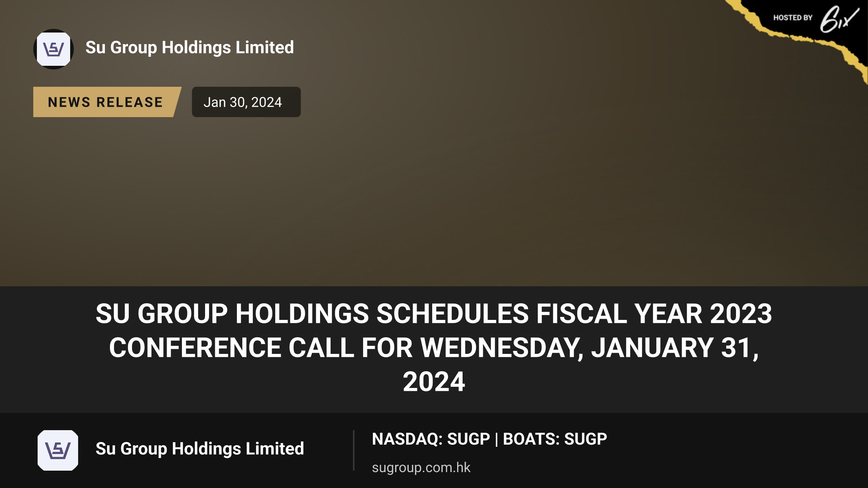
Task: Click the word SCHEDULES in the headline
Action: tap(452, 313)
